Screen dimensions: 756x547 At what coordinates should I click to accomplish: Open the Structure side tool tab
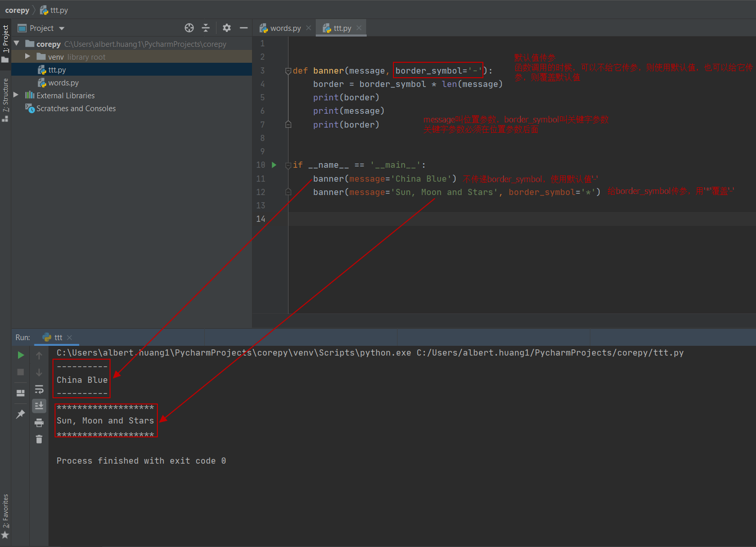[6, 99]
